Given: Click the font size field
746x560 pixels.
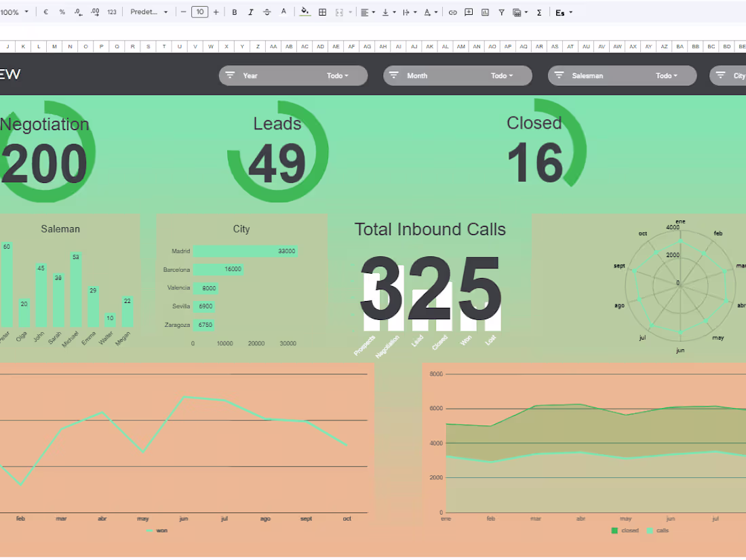Looking at the screenshot, I should 200,12.
